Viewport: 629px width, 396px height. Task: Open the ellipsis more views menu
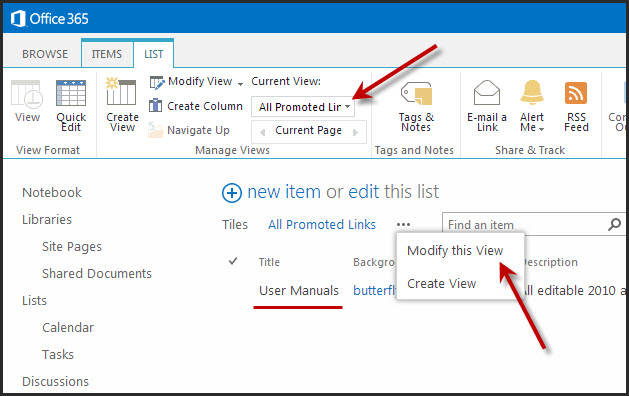pos(403,225)
